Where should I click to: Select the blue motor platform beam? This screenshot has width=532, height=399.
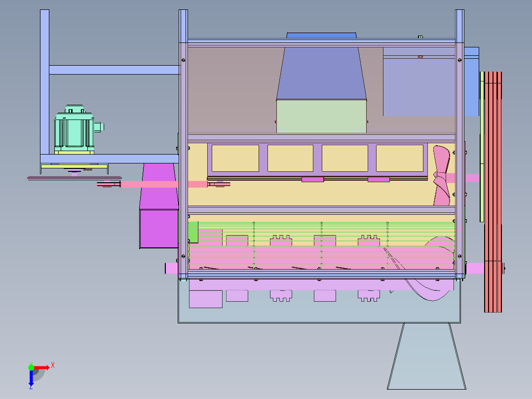coord(109,159)
